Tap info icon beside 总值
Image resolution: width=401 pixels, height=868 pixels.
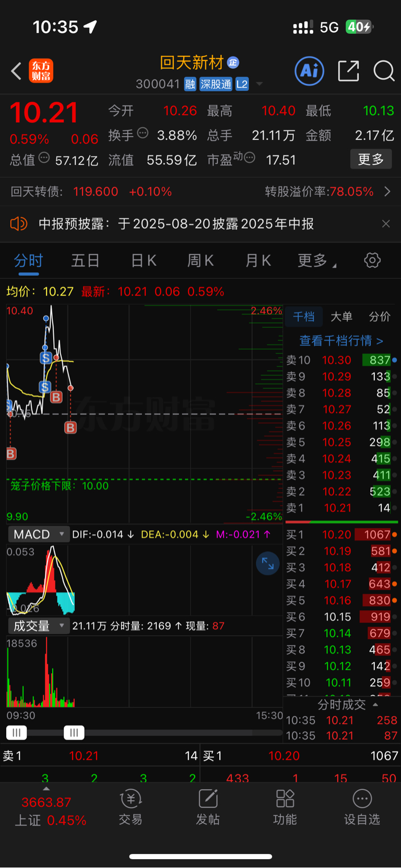click(44, 158)
